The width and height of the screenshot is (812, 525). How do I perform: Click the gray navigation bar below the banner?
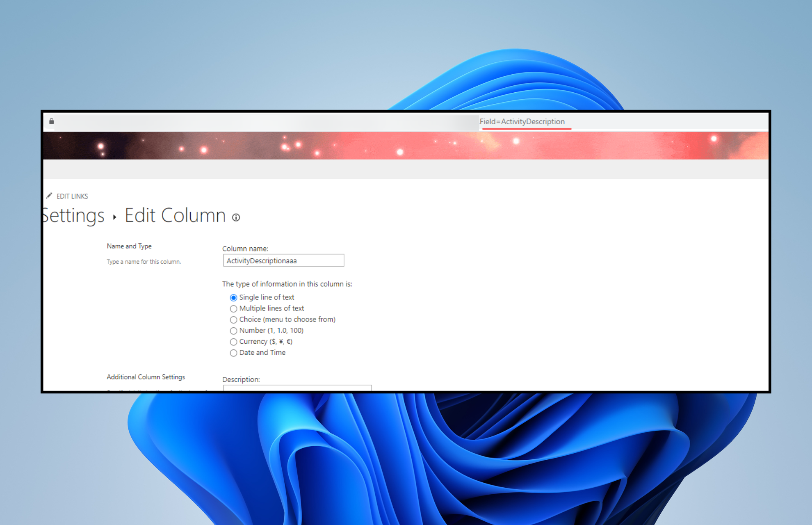405,169
